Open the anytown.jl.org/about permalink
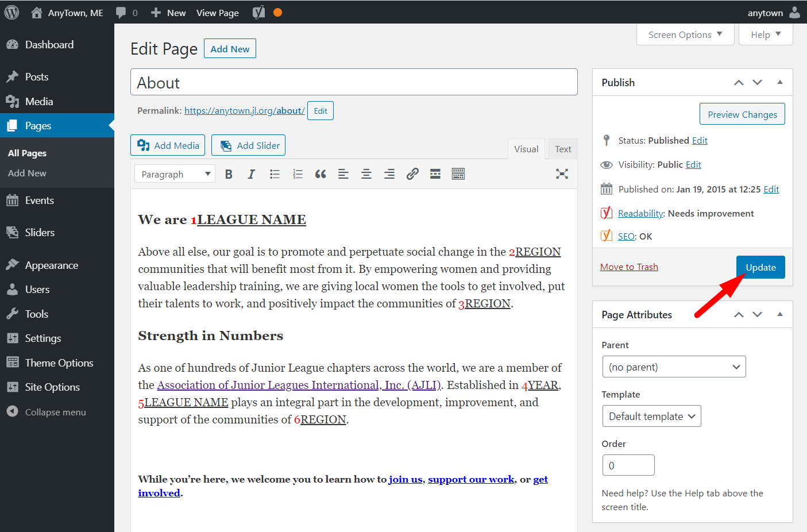The width and height of the screenshot is (807, 532). point(244,111)
